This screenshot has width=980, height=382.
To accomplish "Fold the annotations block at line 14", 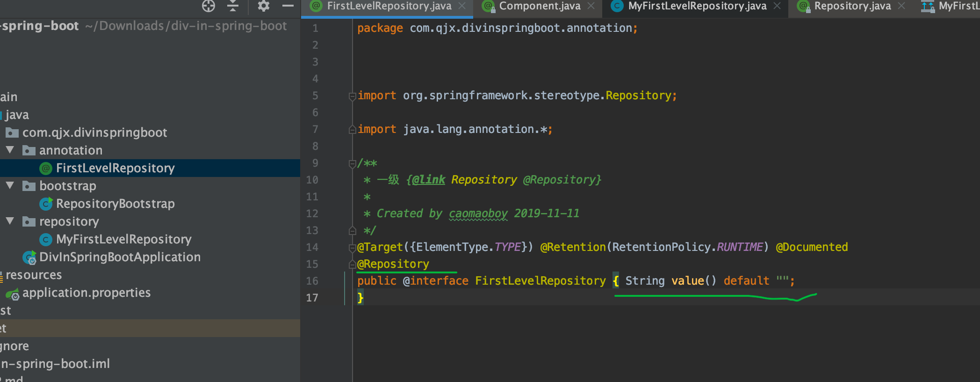I will click(353, 248).
